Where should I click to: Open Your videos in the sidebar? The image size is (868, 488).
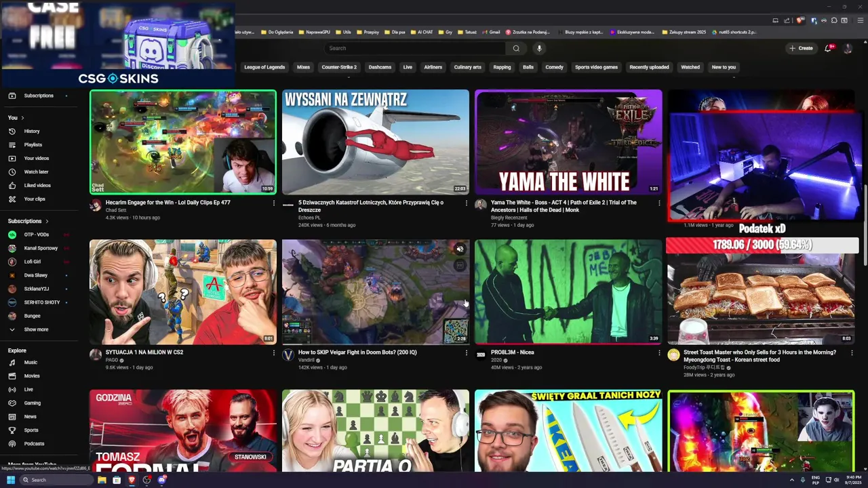click(x=36, y=159)
